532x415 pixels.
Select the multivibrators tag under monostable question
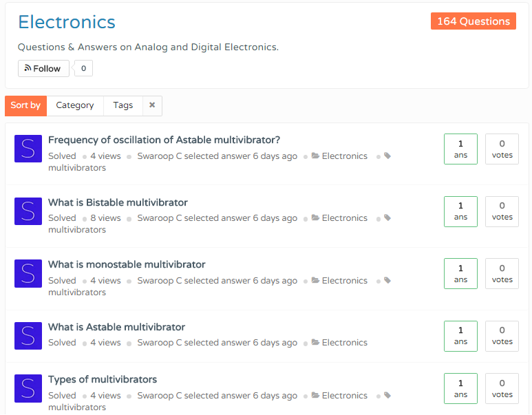[x=77, y=292]
